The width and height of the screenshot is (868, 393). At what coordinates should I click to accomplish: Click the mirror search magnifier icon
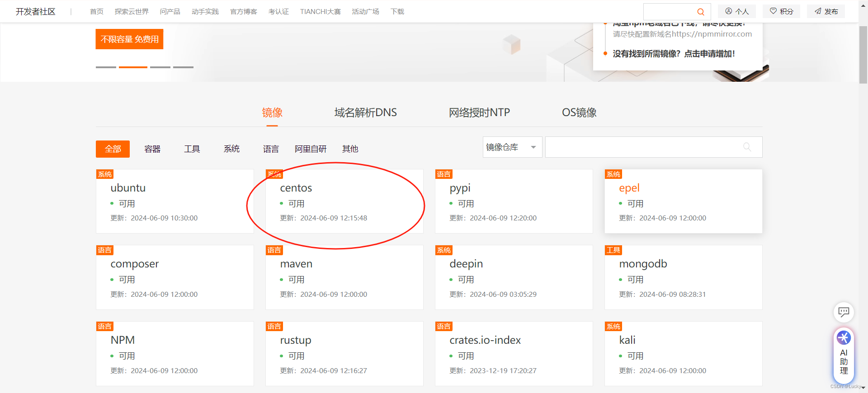747,147
